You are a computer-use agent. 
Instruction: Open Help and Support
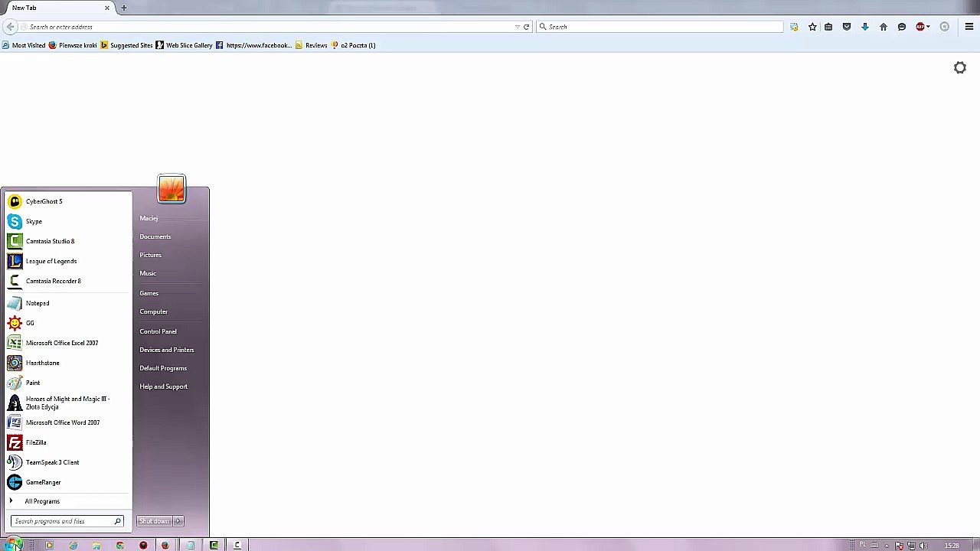point(164,386)
